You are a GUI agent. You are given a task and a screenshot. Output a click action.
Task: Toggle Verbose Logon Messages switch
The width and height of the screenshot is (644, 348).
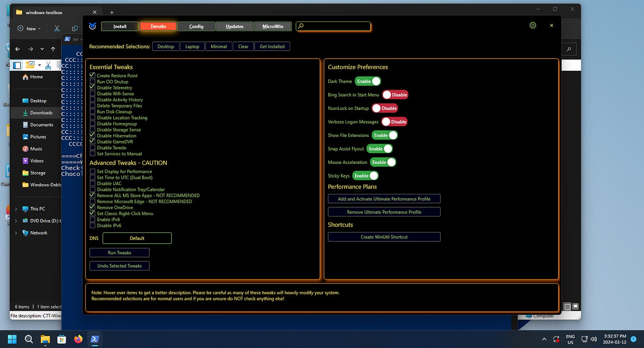click(394, 122)
